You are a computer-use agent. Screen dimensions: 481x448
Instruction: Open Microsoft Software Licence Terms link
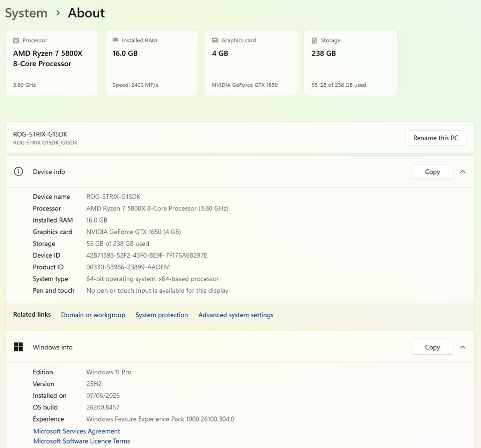(81, 441)
